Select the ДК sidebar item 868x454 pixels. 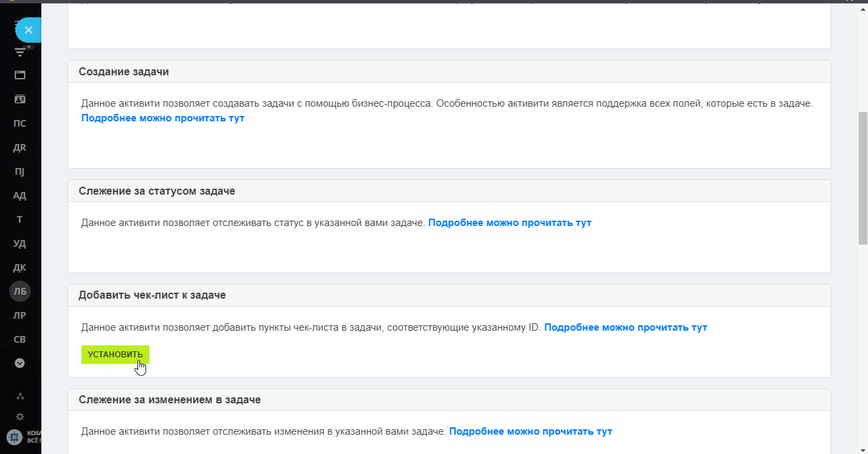(x=20, y=267)
